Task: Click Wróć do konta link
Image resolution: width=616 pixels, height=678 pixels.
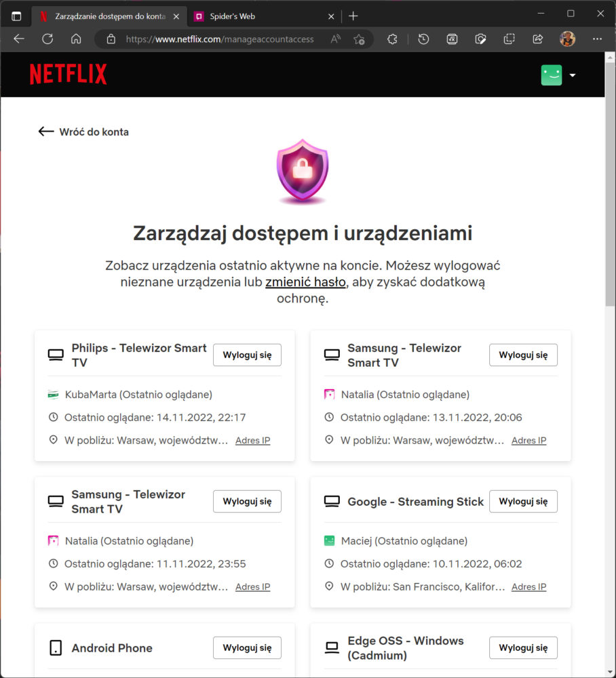Action: (83, 132)
